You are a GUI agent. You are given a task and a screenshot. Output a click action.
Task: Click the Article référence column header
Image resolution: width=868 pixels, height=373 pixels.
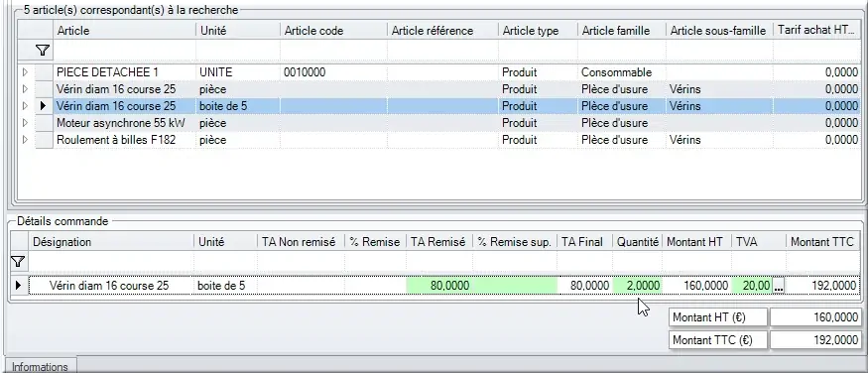click(x=442, y=31)
